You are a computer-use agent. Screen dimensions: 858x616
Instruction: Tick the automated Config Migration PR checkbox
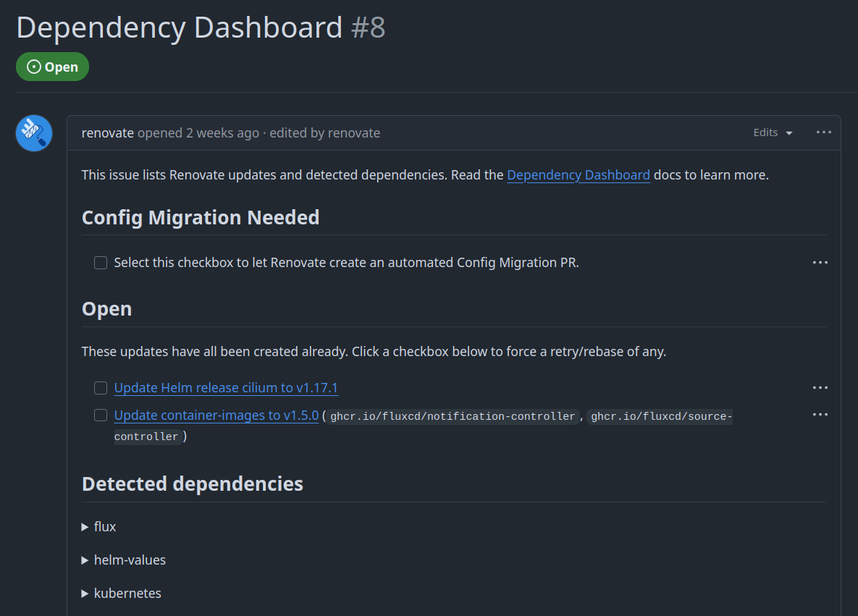(101, 263)
